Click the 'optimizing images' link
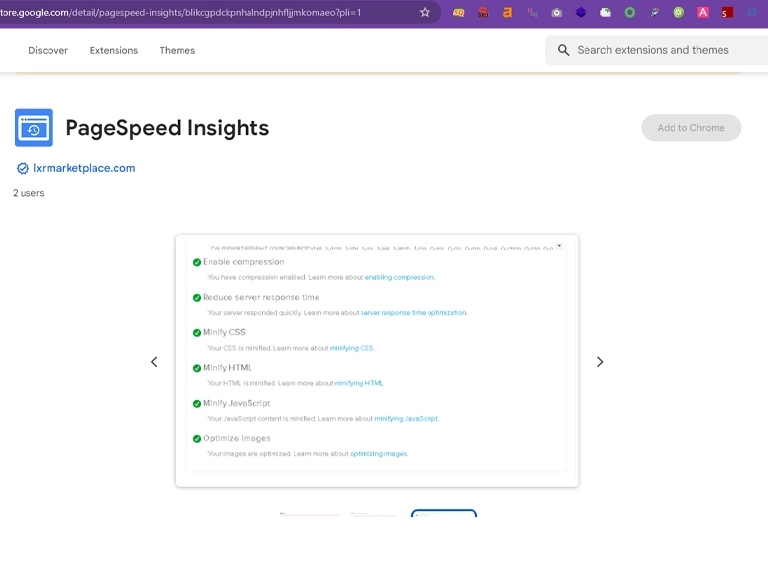Screen dimensions: 768x569 (x=378, y=454)
